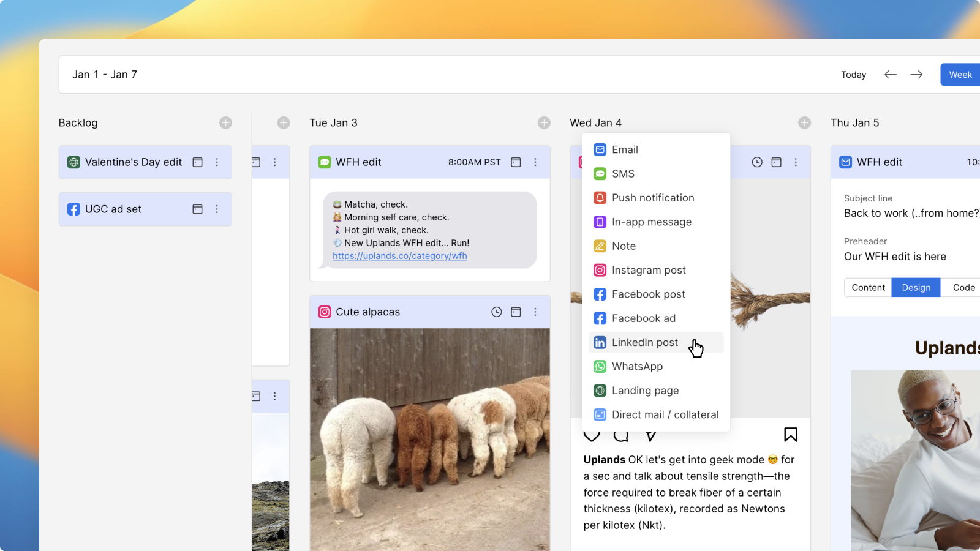The image size is (980, 551).
Task: Click clock icon on Wed Jan 4 card
Action: pos(757,162)
